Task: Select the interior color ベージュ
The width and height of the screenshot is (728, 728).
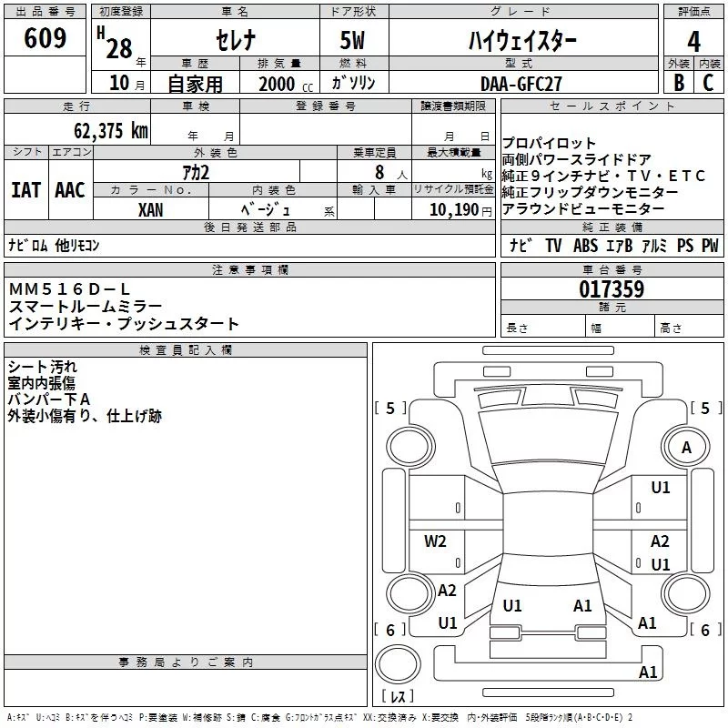Action: 265,209
